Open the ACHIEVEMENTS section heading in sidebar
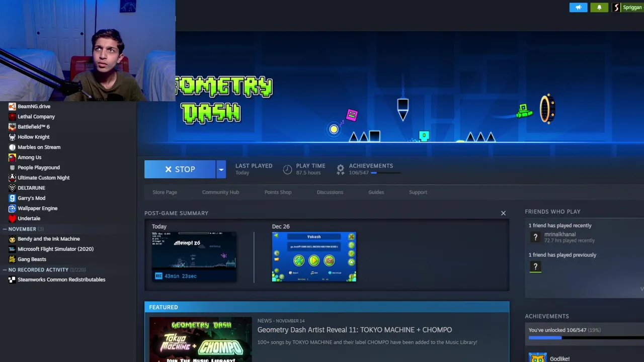Viewport: 644px width, 362px height. 547,316
